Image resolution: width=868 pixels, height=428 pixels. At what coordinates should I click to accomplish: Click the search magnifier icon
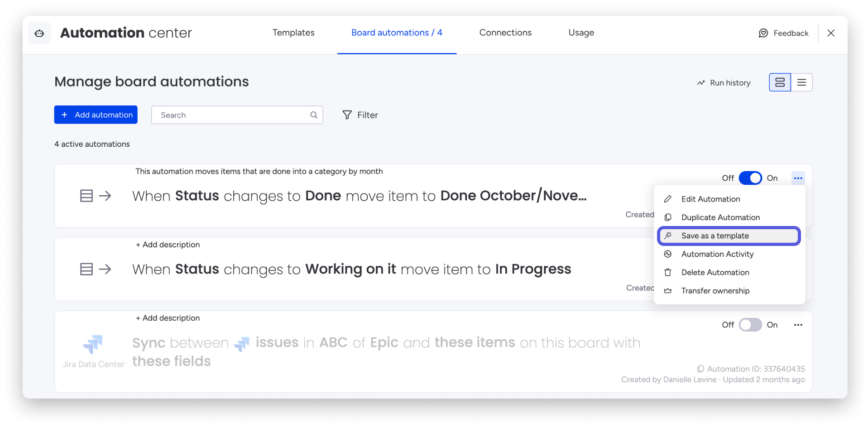pos(314,115)
